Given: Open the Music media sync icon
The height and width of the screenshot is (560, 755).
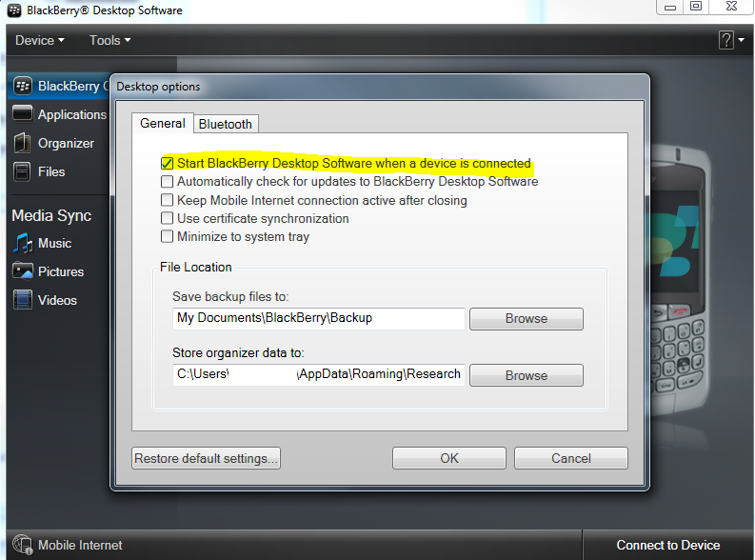Looking at the screenshot, I should (22, 243).
